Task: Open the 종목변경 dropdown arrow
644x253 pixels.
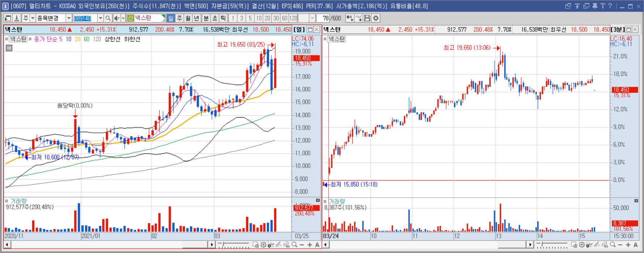Action: (x=69, y=18)
